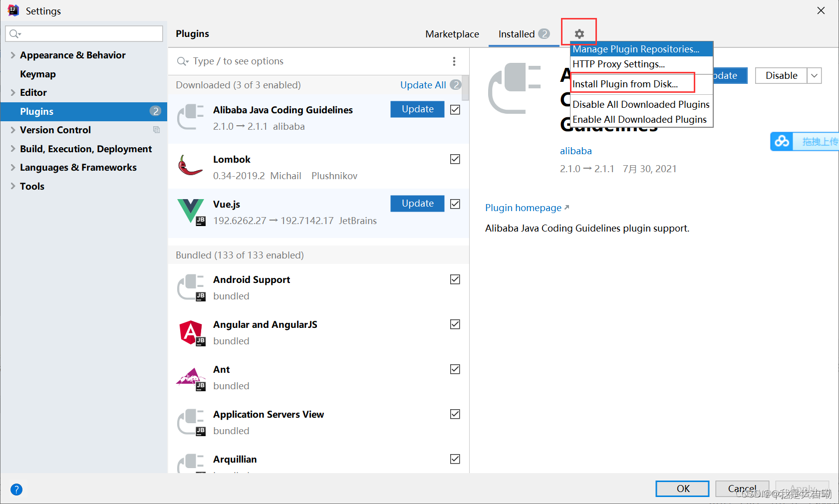Click the help question mark icon
This screenshot has height=504, width=839.
pyautogui.click(x=16, y=490)
